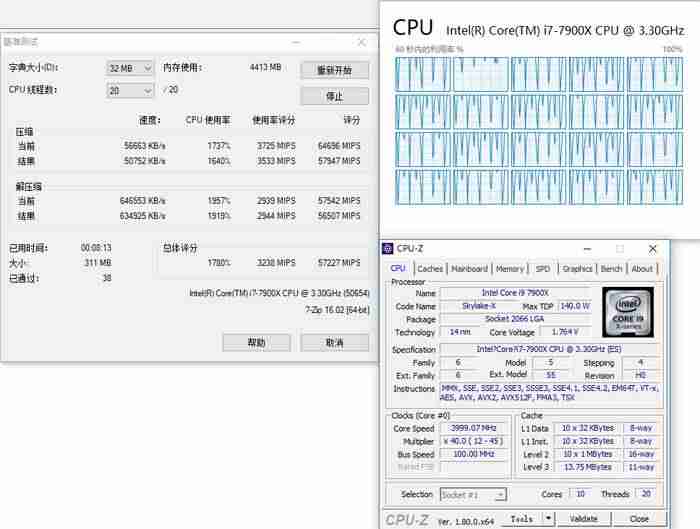
Task: Click the Instructions list in CPU-Z
Action: click(x=550, y=393)
